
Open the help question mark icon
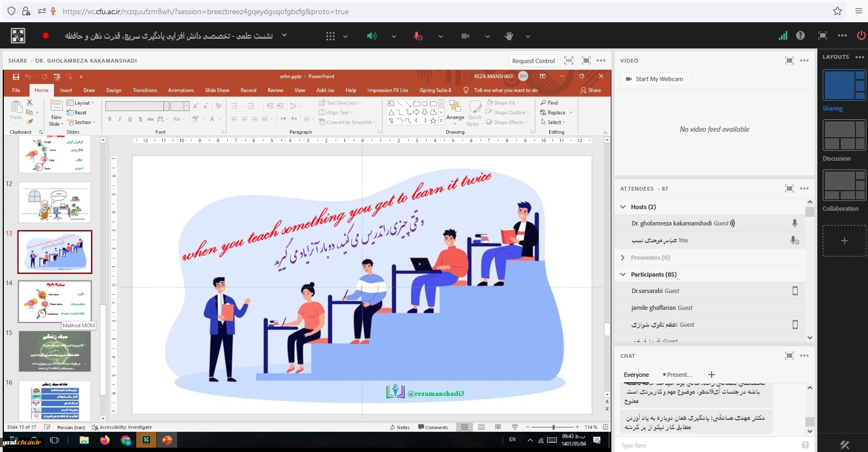tap(800, 35)
